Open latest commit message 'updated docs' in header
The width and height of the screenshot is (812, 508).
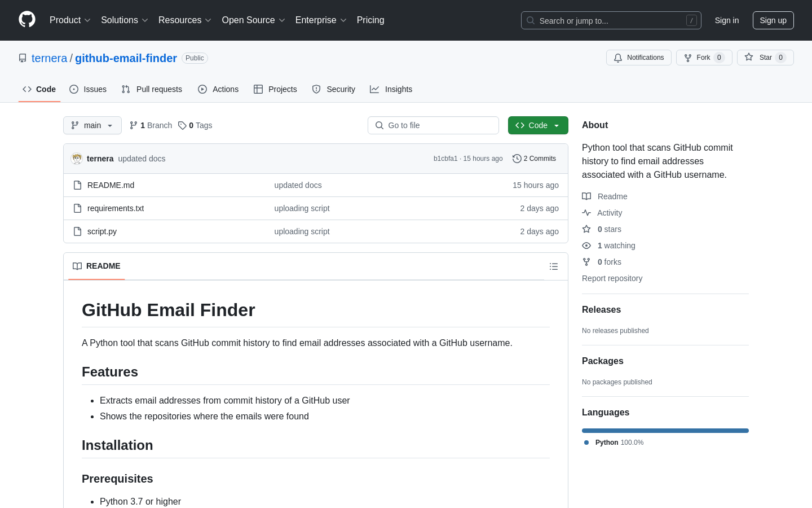point(142,159)
